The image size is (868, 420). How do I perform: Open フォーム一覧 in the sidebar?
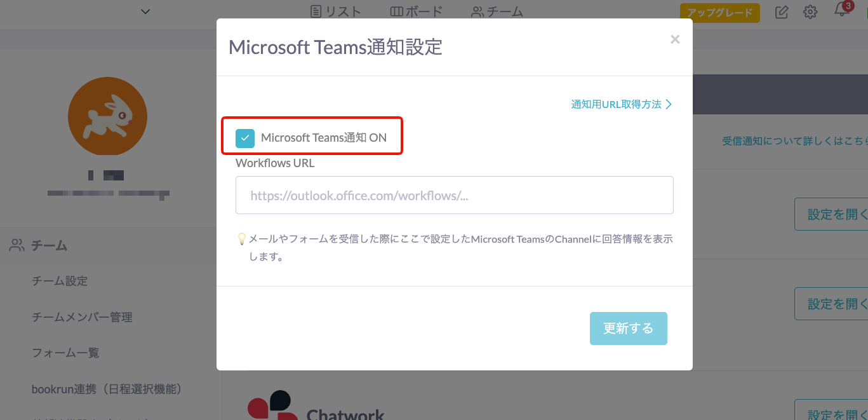(x=66, y=353)
